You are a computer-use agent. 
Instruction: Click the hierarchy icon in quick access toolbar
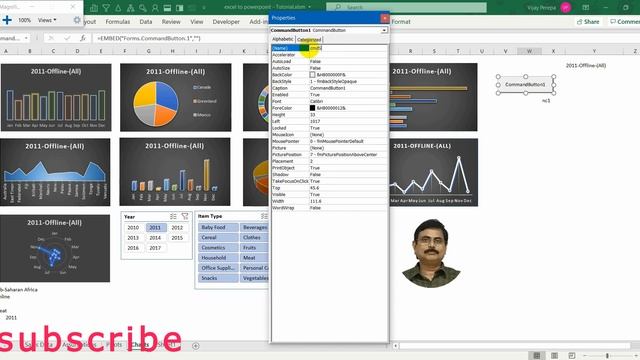131,7
